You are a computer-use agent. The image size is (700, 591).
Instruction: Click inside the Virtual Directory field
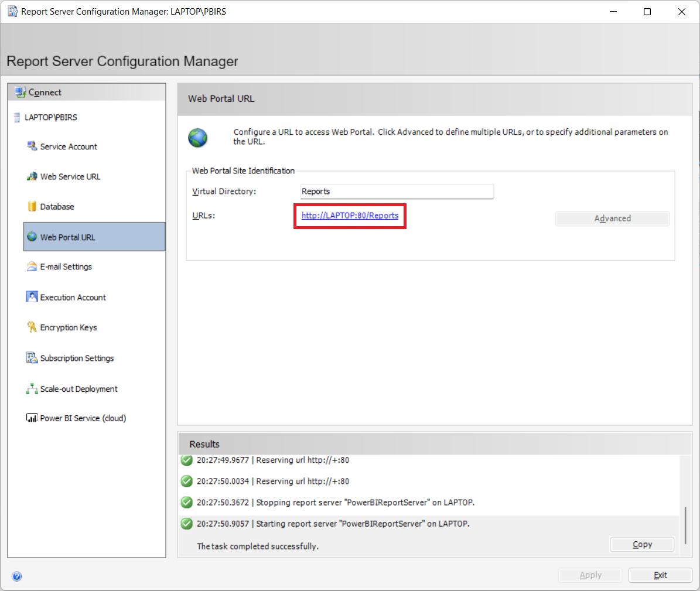pyautogui.click(x=397, y=192)
